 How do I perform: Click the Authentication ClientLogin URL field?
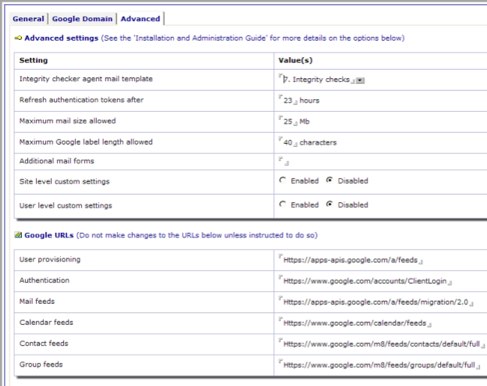(x=365, y=281)
